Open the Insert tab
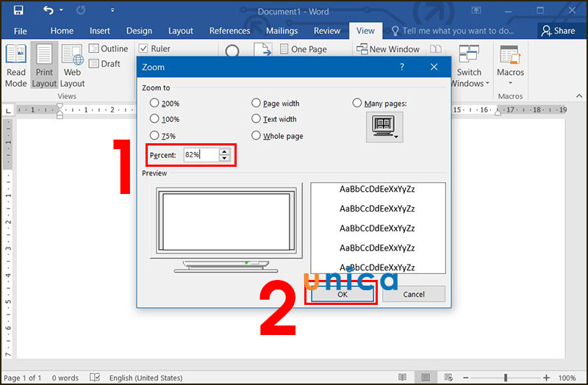The image size is (588, 385). (x=100, y=31)
